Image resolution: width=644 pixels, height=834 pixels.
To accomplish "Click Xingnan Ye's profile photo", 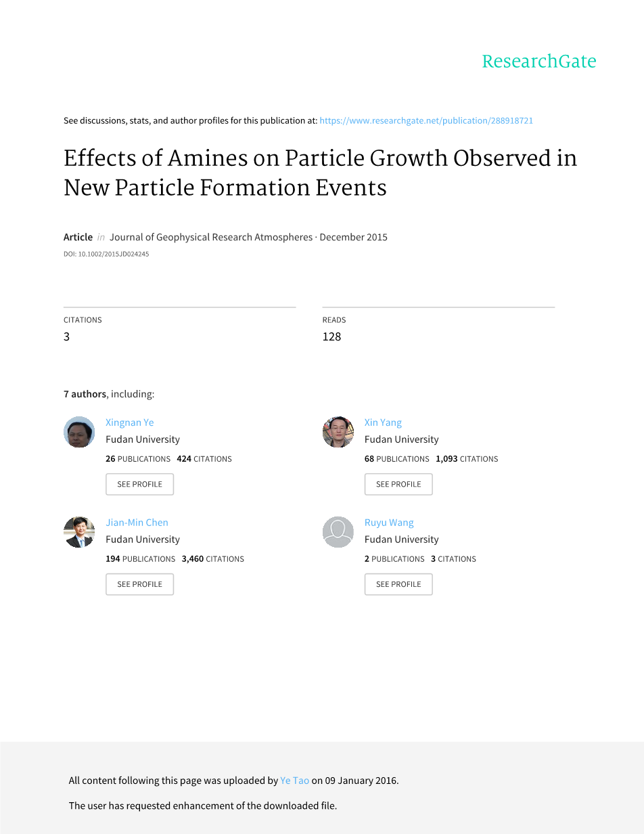I will click(79, 432).
